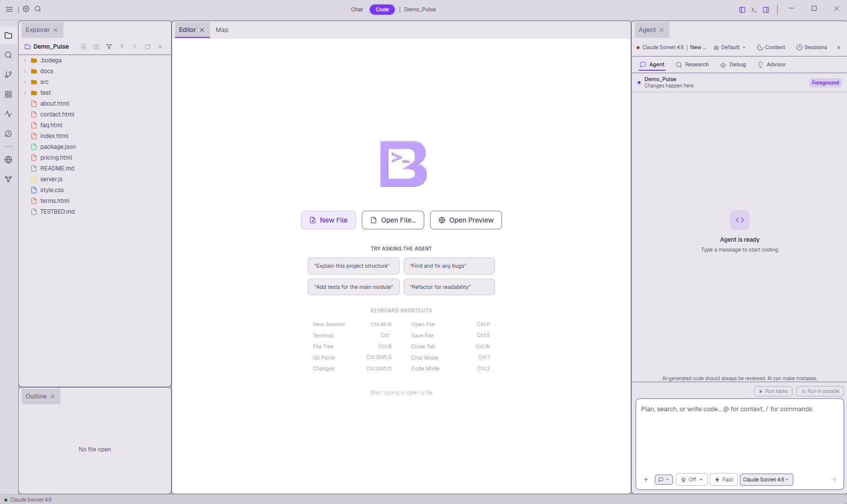Image resolution: width=847 pixels, height=504 pixels.
Task: Close the Editor tab
Action: point(202,30)
